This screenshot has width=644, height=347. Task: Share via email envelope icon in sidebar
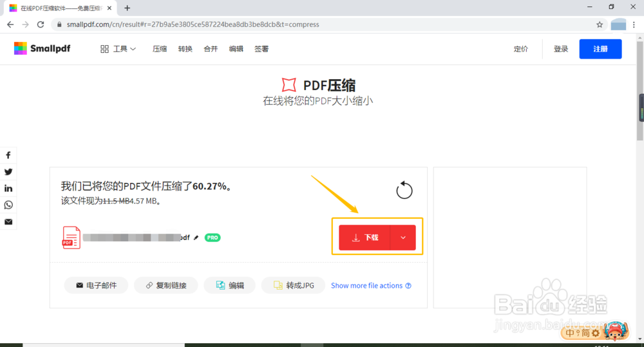point(8,221)
